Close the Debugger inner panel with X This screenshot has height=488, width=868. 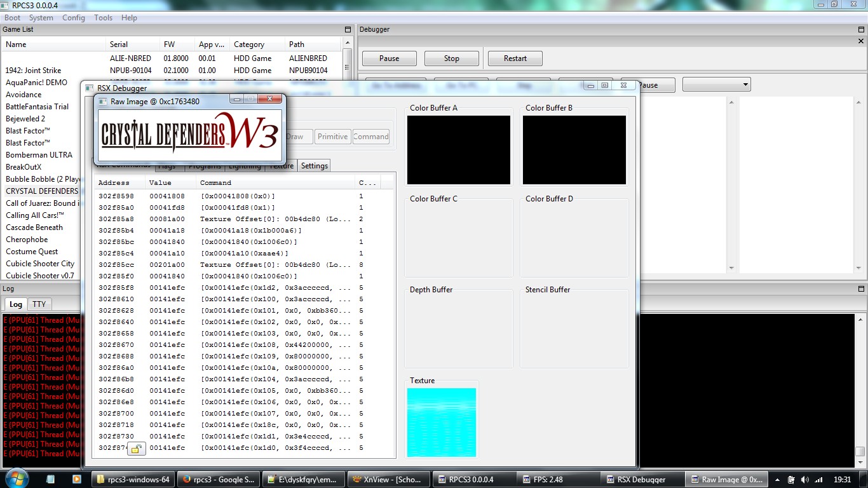[x=861, y=41]
